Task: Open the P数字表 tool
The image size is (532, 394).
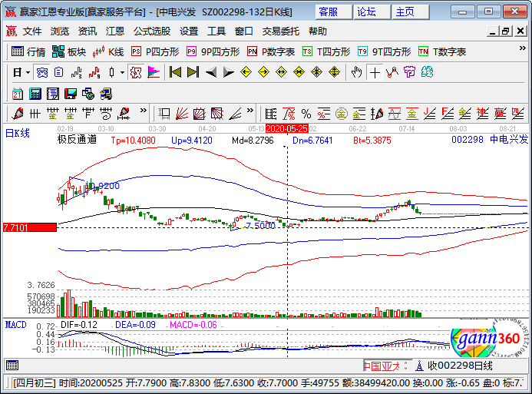Action: click(x=271, y=51)
